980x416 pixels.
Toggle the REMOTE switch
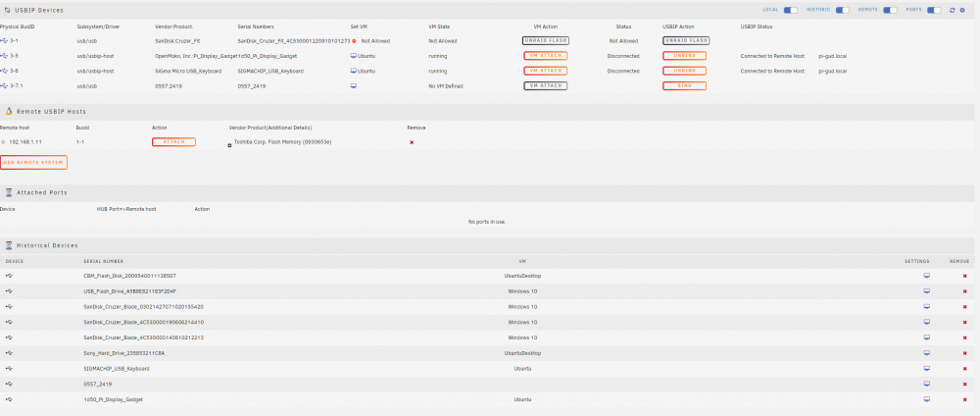(890, 10)
